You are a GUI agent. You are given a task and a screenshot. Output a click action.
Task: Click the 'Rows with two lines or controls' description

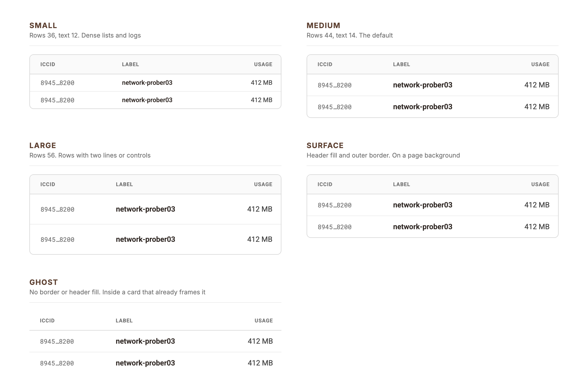point(104,155)
